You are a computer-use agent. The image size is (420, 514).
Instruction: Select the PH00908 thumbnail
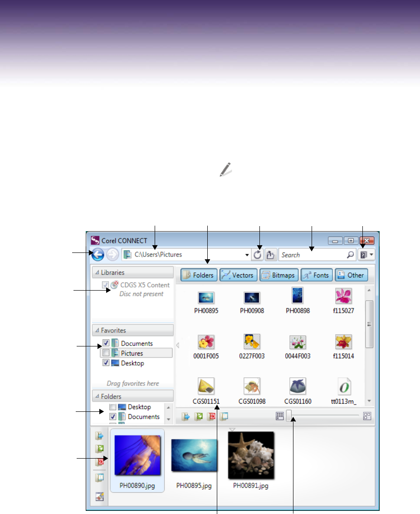click(x=252, y=298)
